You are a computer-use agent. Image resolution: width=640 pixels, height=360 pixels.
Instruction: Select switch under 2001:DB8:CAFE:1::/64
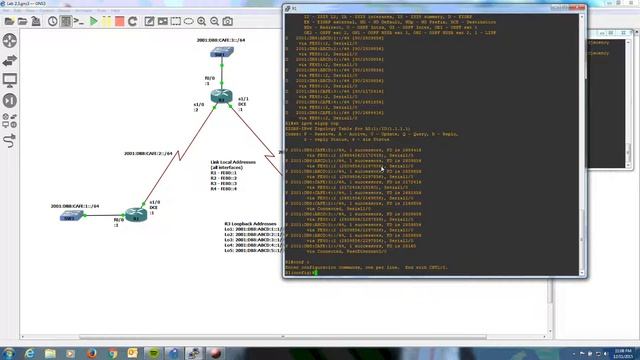(72, 216)
